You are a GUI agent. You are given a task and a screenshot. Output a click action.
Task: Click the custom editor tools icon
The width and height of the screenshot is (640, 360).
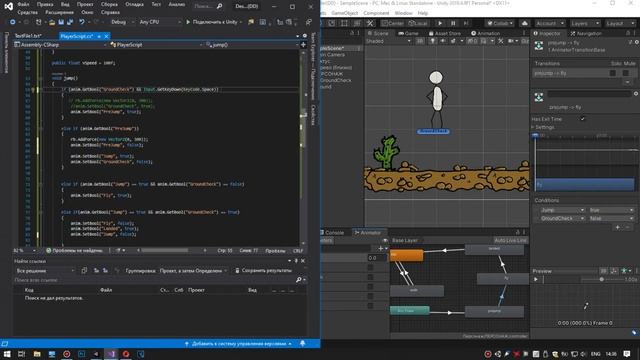tap(370, 23)
